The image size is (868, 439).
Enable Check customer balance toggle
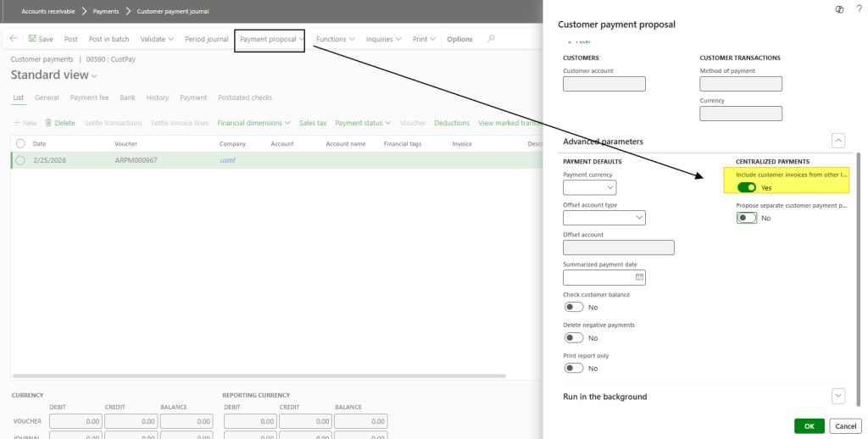[x=574, y=307]
